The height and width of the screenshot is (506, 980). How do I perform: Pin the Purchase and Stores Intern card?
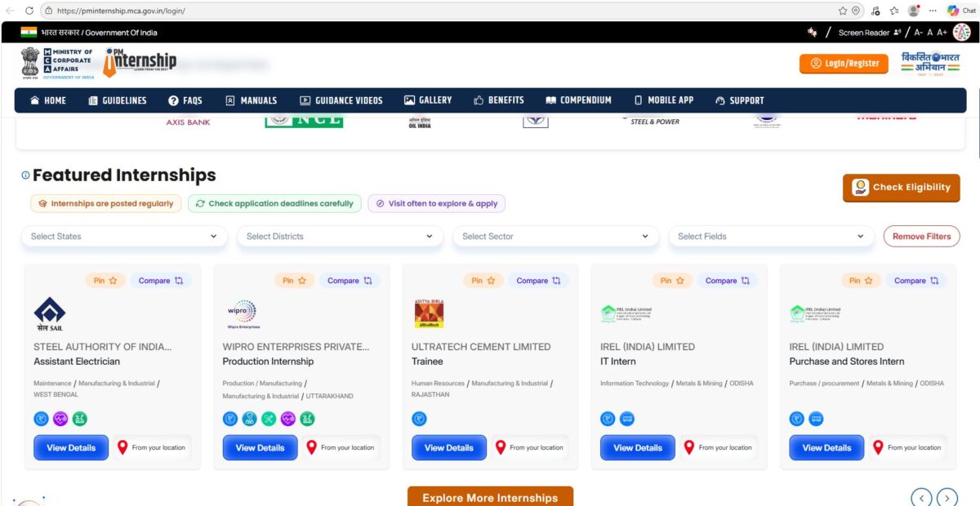point(860,281)
